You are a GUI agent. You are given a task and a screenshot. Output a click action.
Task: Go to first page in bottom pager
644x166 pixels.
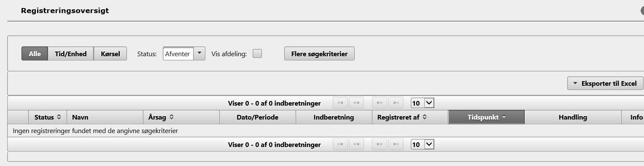[340, 144]
